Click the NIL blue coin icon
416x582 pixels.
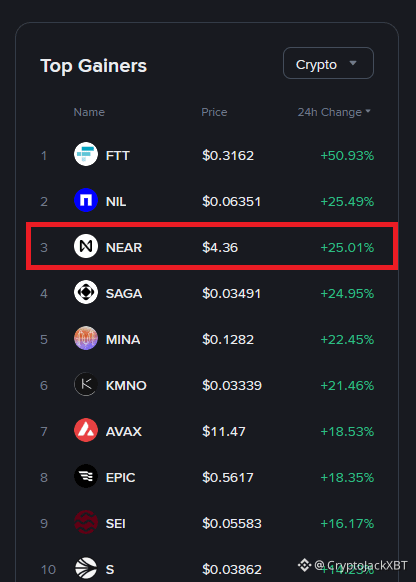pos(86,200)
